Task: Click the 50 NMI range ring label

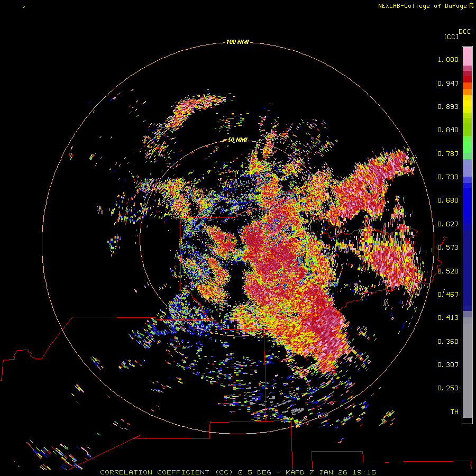Action: (x=237, y=140)
